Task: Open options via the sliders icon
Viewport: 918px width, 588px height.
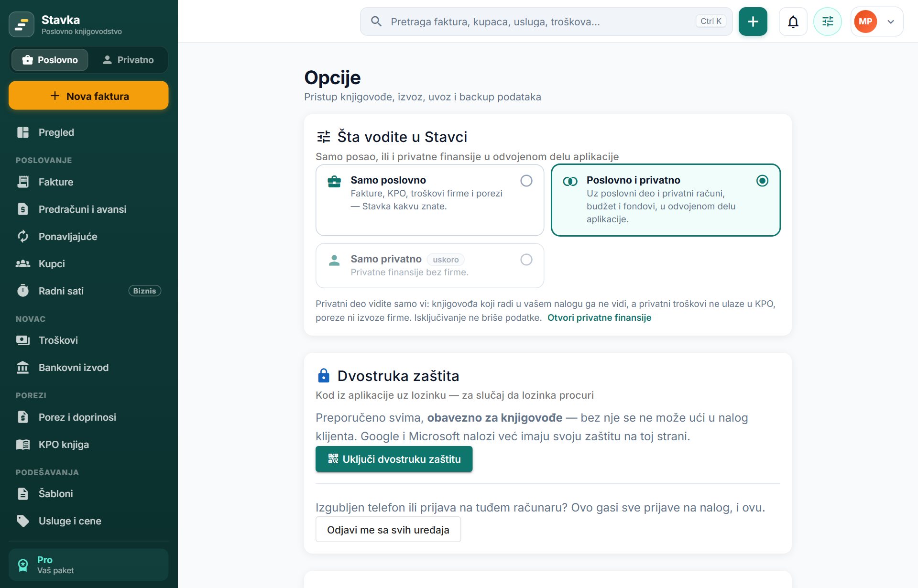Action: 827,22
